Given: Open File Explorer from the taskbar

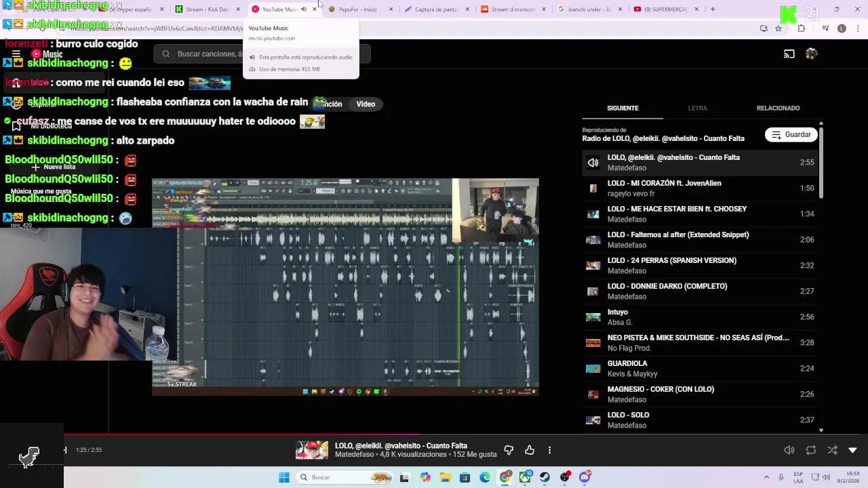Looking at the screenshot, I should click(x=445, y=477).
